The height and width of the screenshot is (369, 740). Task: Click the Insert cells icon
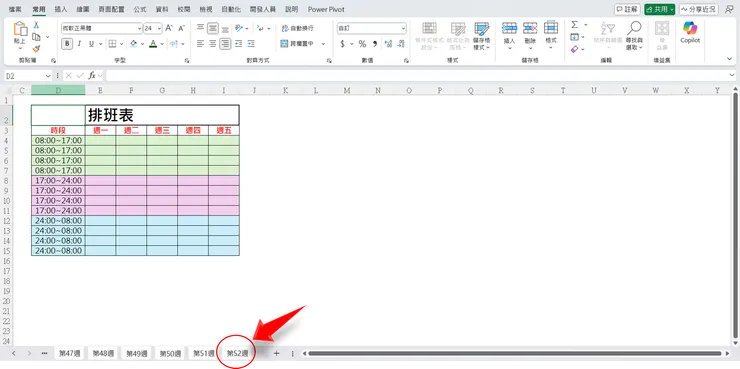point(509,28)
